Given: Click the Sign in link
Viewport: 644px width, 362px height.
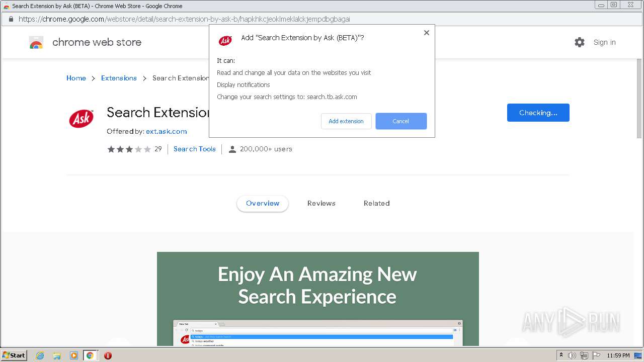Looking at the screenshot, I should (604, 42).
